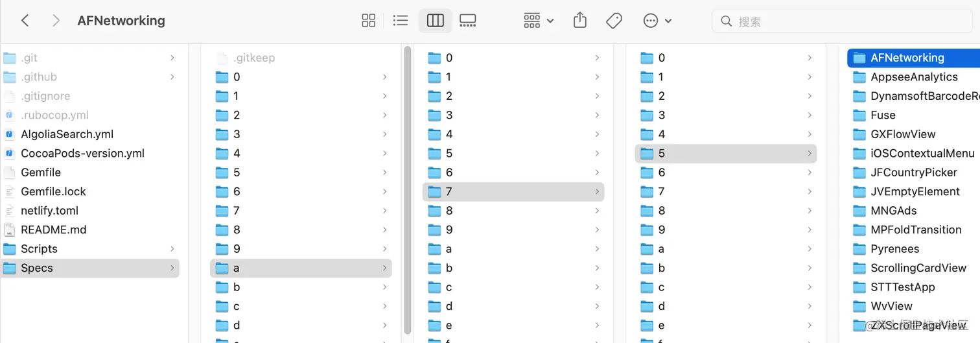Select the .github folder
This screenshot has height=343, width=980.
(x=90, y=77)
